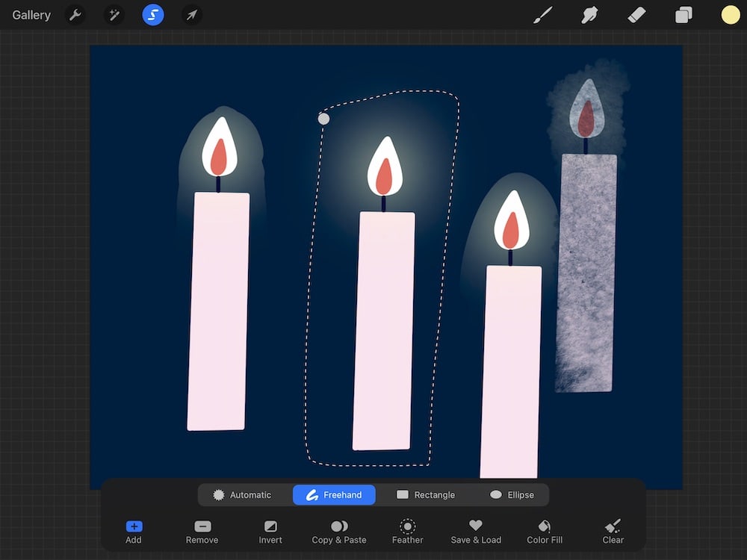Enable Add selection mode

point(133,532)
